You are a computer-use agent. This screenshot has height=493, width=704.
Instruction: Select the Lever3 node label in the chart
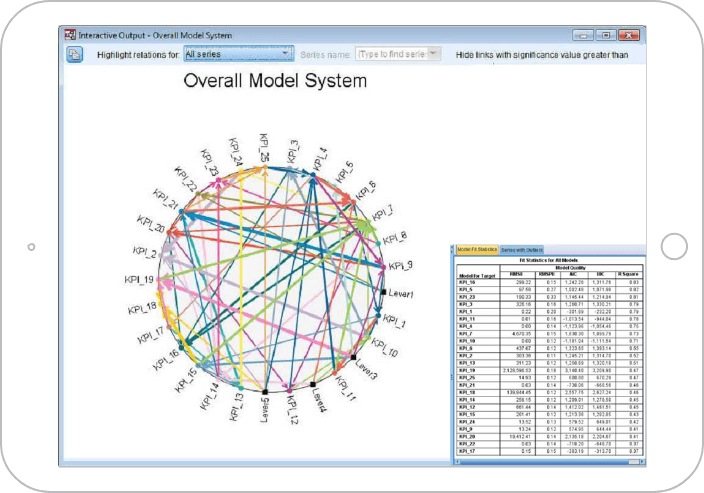click(x=367, y=369)
